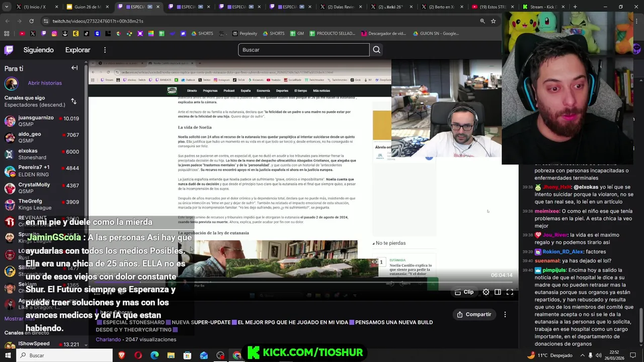Click the Buscar search field
Viewport: 644px width, 362px height.
(x=303, y=50)
